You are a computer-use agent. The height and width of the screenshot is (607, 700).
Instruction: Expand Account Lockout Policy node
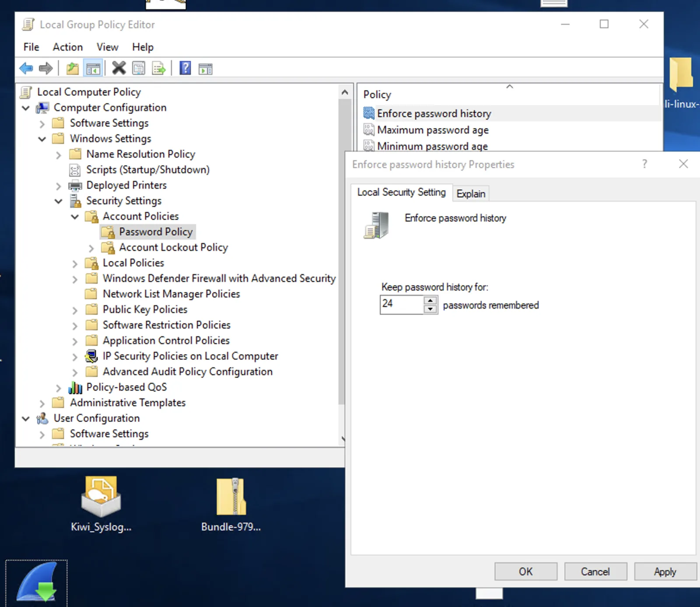click(91, 248)
